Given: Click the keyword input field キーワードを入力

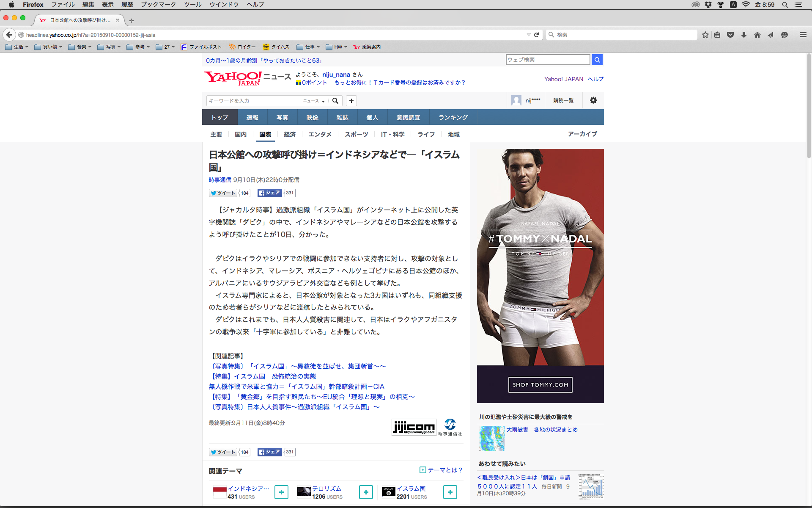Looking at the screenshot, I should click(253, 101).
